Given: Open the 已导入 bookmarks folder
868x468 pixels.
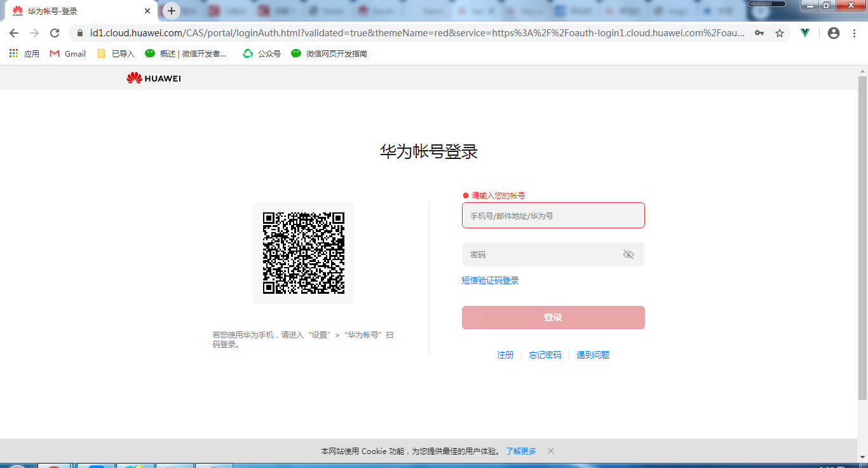Looking at the screenshot, I should [x=116, y=53].
